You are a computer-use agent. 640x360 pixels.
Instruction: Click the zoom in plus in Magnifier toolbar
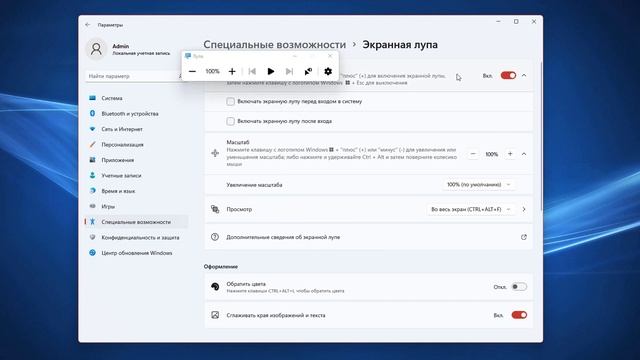click(x=232, y=71)
